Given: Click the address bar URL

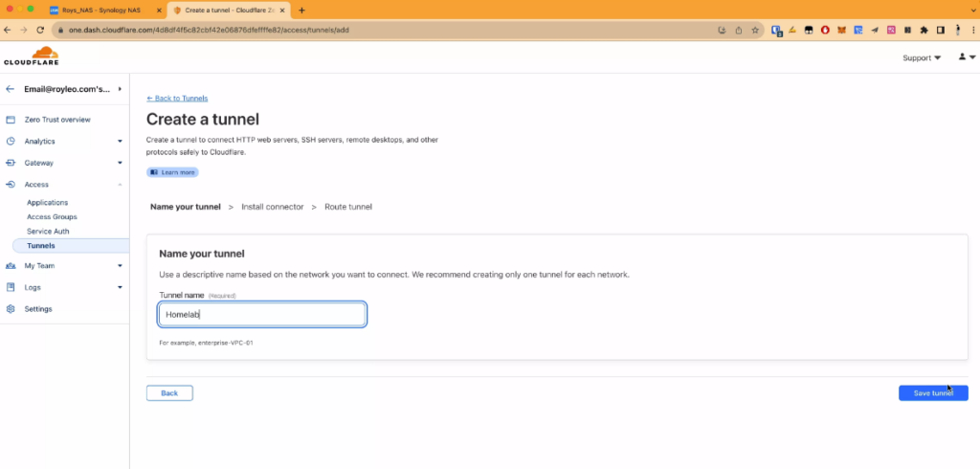Looking at the screenshot, I should pyautogui.click(x=209, y=30).
